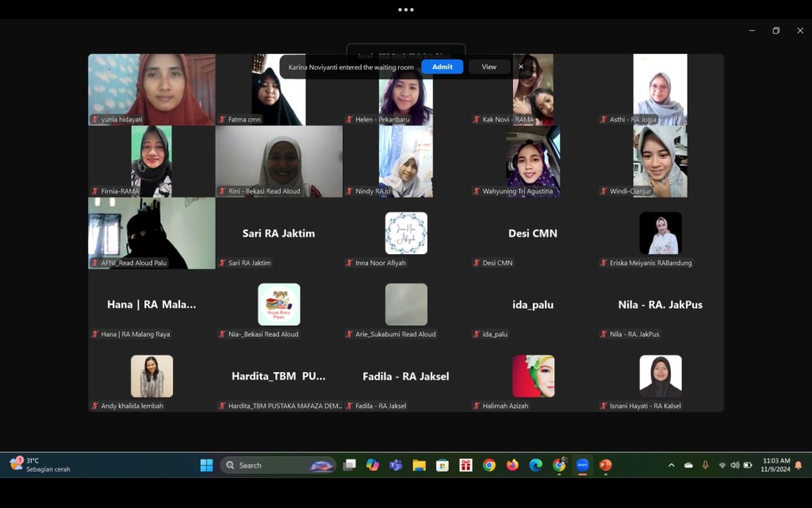Screen dimensions: 812x508
Task: Open the notification bell in taskbar
Action: (x=799, y=465)
